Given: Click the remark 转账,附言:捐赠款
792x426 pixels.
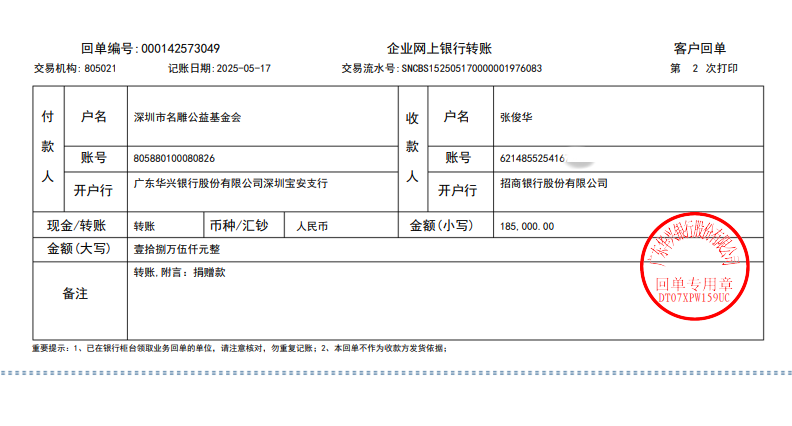Looking at the screenshot, I should pos(179,272).
